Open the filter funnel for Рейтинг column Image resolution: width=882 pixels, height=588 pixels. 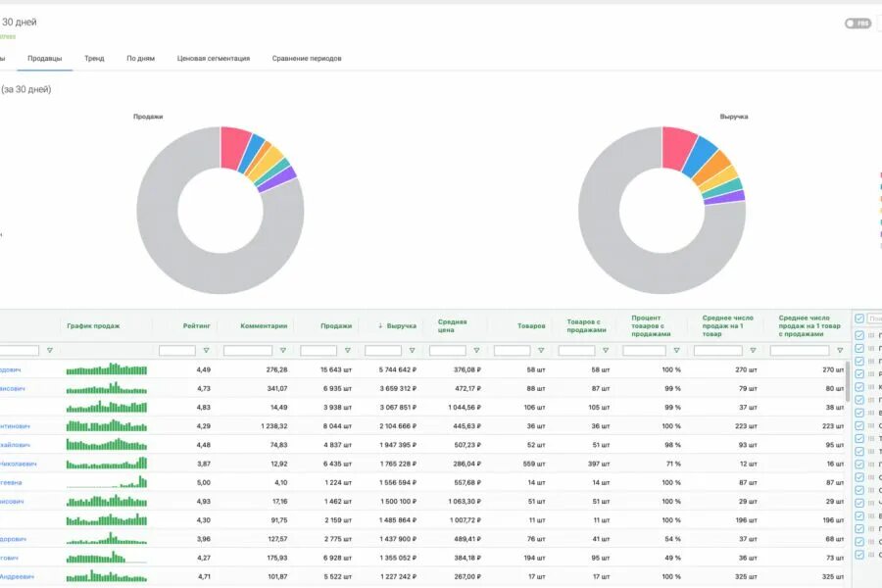point(207,351)
